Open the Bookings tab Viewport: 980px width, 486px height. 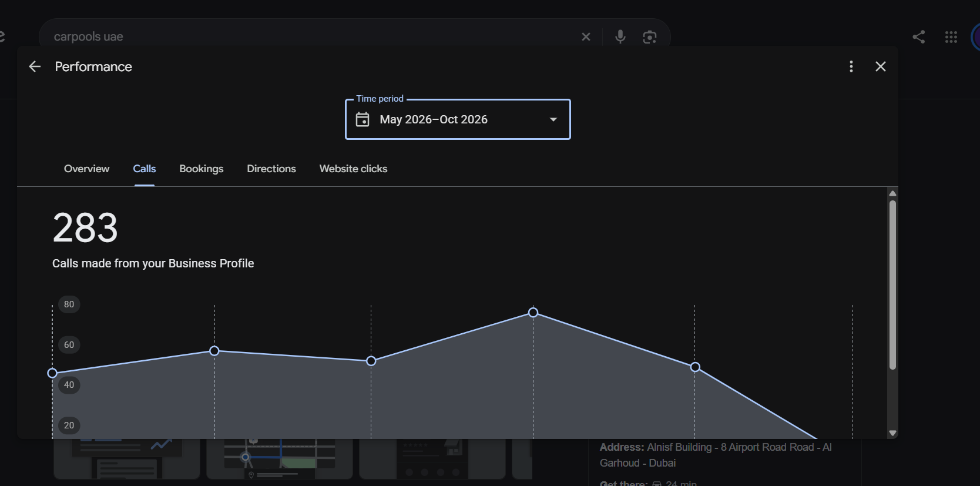(202, 169)
